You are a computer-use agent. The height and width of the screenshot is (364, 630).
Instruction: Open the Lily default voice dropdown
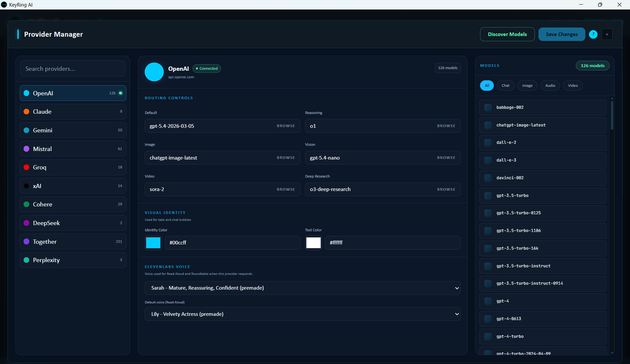(x=302, y=314)
